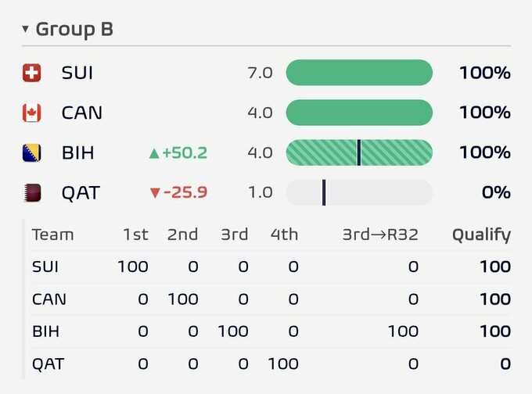Click the SUI team name in top list
The image size is (532, 394).
point(77,73)
